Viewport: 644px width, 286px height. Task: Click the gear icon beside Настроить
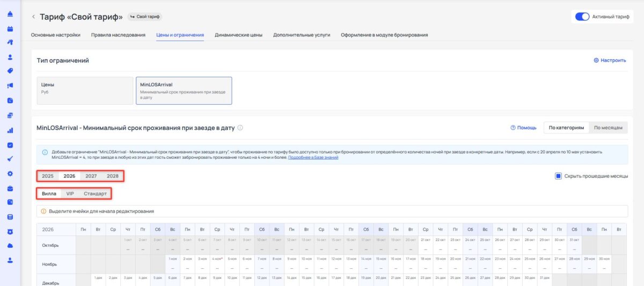[596, 61]
